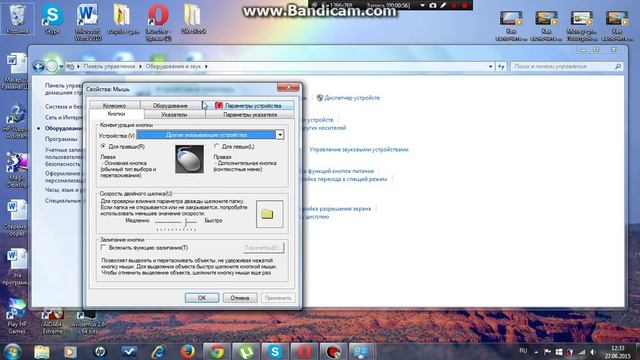Click Панель управления breadcrumb

(x=109, y=66)
